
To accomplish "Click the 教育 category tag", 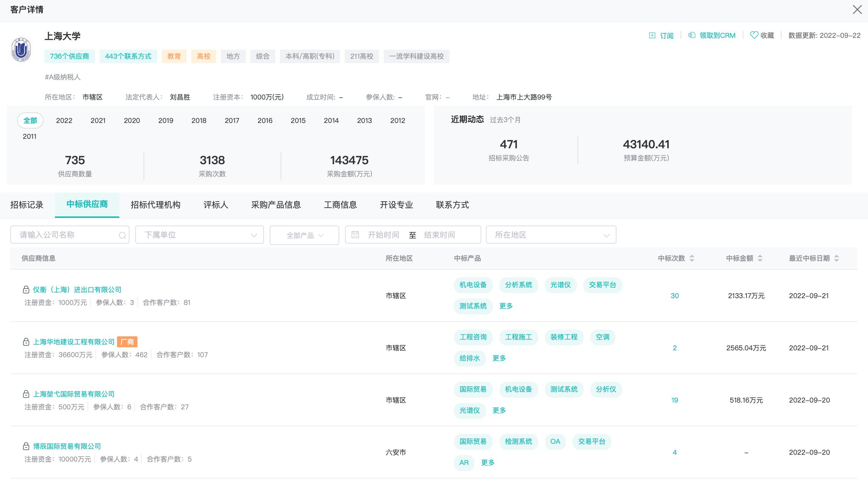I will pyautogui.click(x=174, y=56).
